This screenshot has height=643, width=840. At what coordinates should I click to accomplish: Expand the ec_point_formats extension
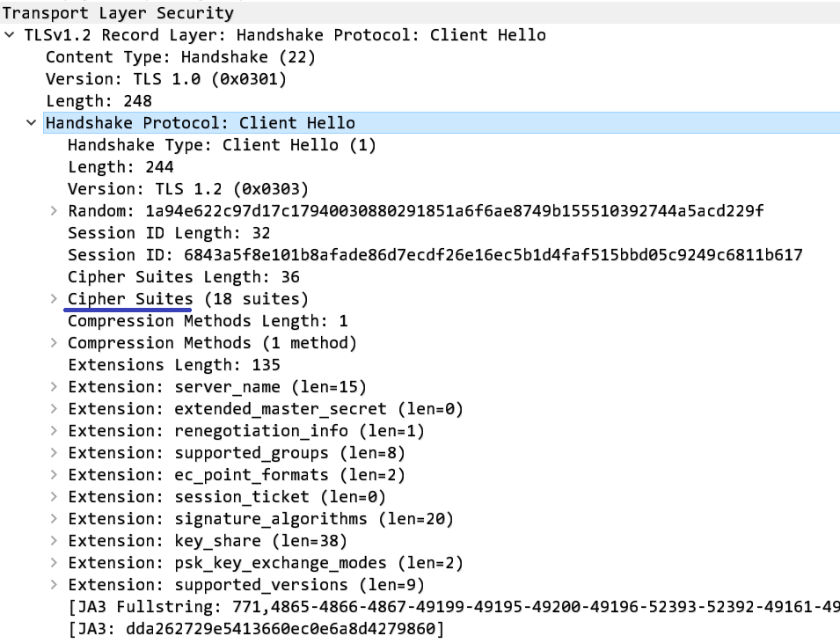click(x=54, y=475)
